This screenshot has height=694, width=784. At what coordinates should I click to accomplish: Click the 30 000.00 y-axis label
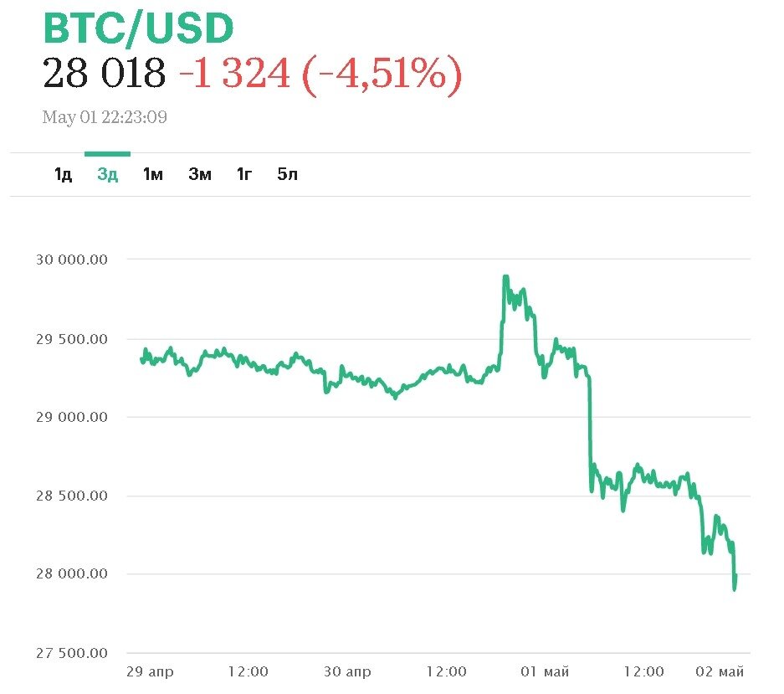[72, 260]
